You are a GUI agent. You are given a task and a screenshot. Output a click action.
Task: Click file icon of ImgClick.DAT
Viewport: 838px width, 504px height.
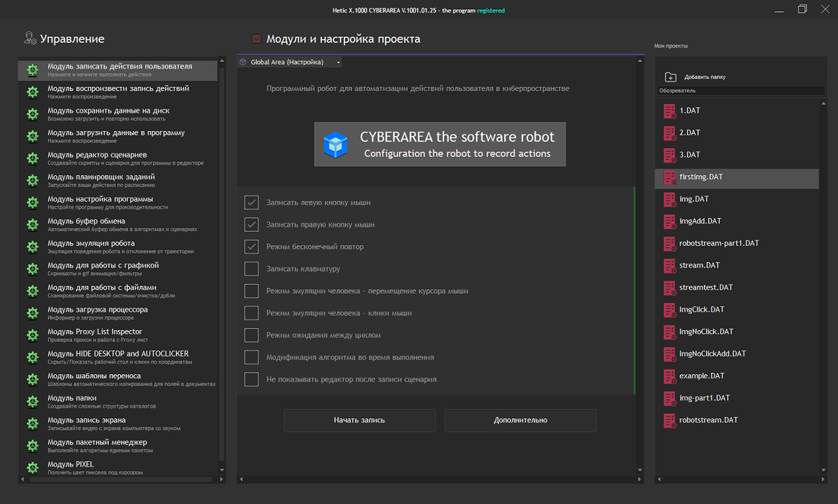[x=669, y=310]
